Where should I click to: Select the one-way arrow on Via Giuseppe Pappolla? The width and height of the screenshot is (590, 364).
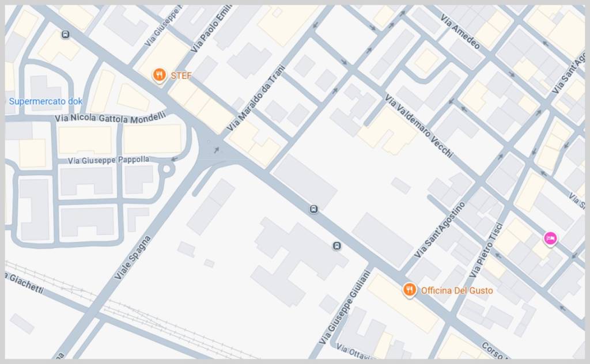pos(174,159)
